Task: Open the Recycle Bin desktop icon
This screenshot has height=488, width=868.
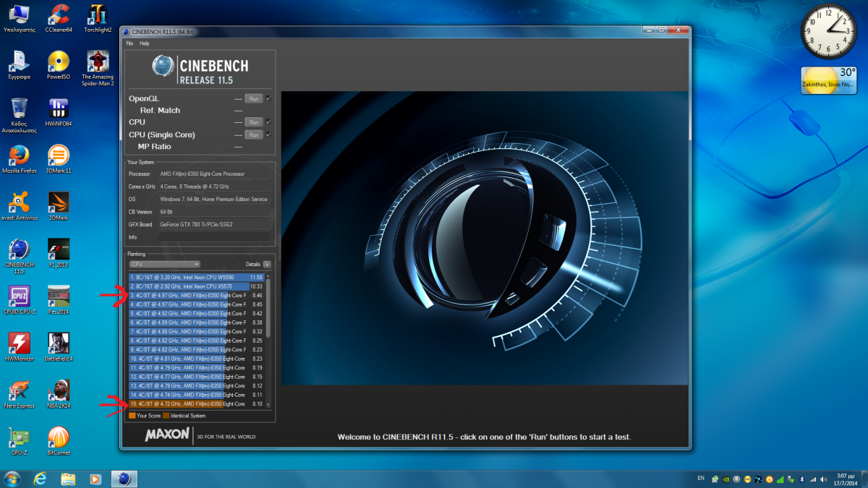Action: click(20, 116)
